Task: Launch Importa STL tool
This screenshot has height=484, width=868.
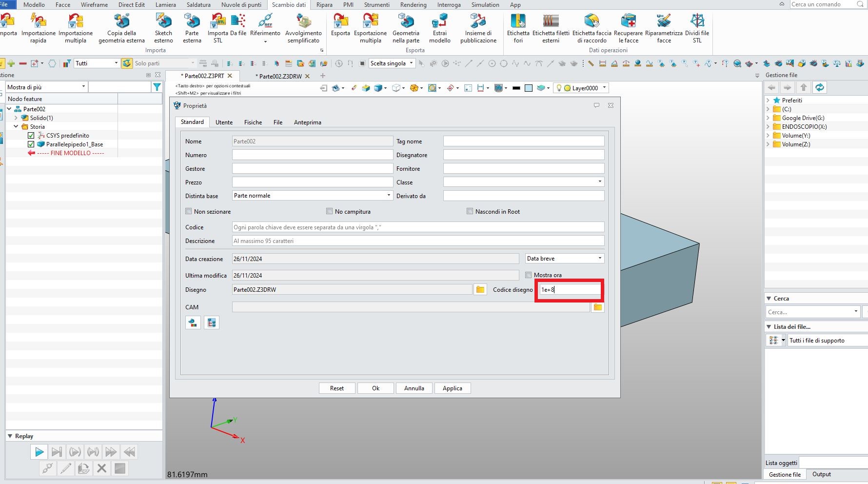Action: pyautogui.click(x=217, y=28)
